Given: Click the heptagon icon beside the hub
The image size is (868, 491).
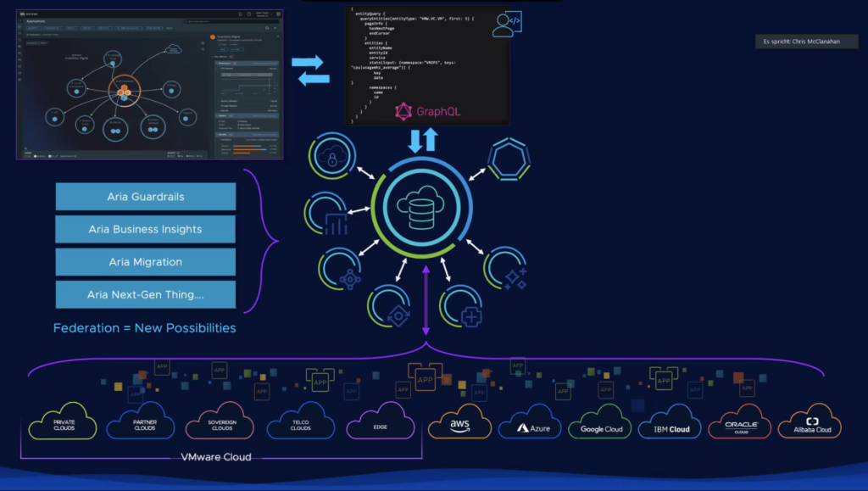Looking at the screenshot, I should click(509, 159).
